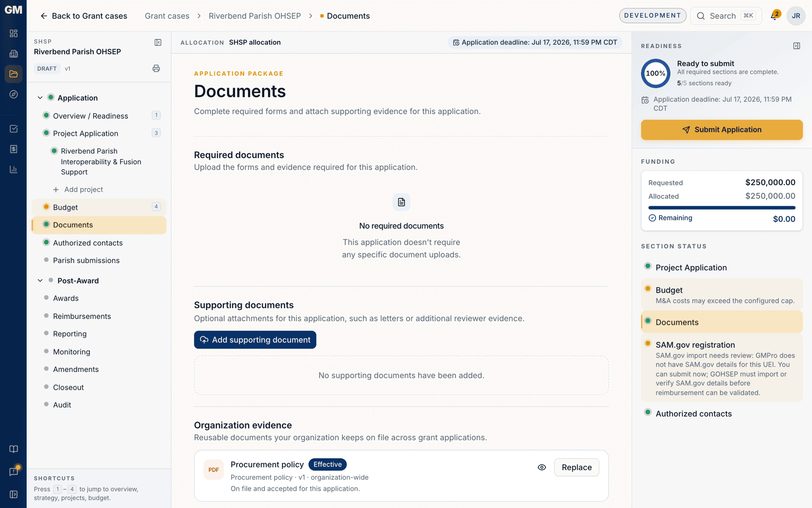This screenshot has height=508, width=812.
Task: Open the JR user avatar menu
Action: point(796,16)
